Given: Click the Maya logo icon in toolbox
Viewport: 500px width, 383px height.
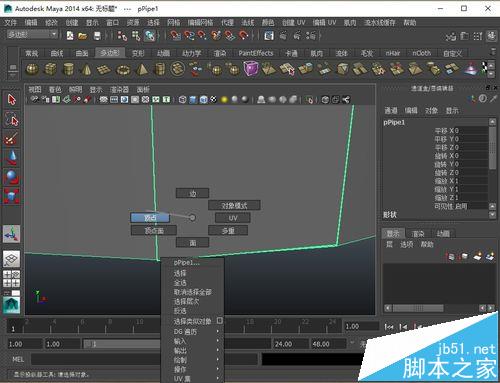Looking at the screenshot, I should [x=11, y=305].
